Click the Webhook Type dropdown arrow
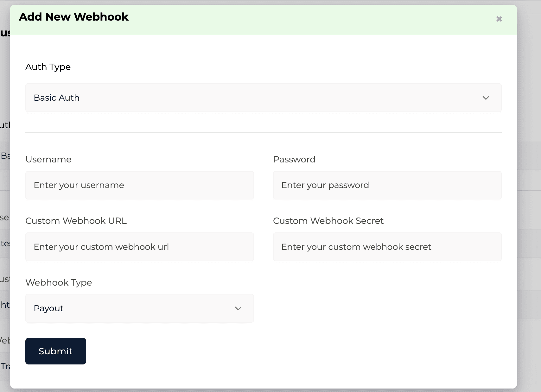Screen dimensions: 541x392 click(238, 308)
